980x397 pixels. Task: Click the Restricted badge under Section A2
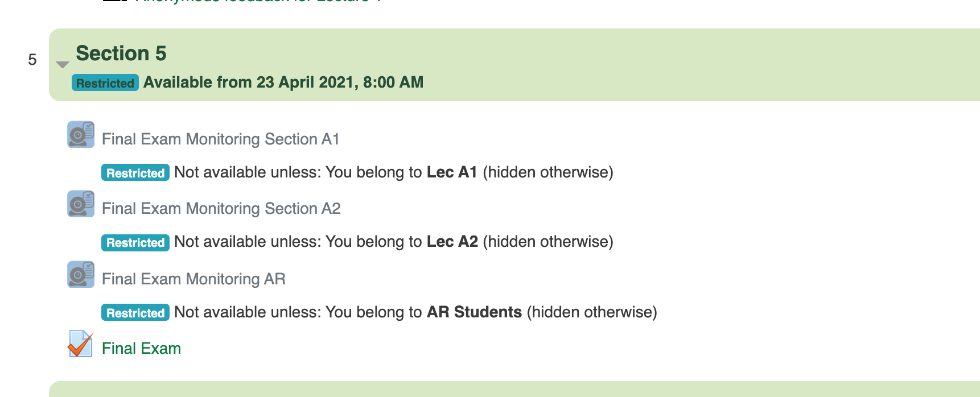pyautogui.click(x=135, y=242)
